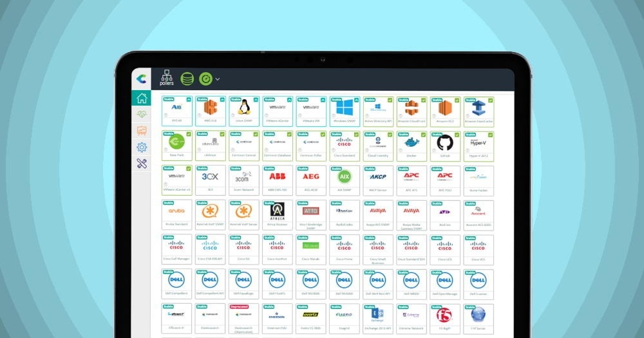644x338 pixels.
Task: Open the Administration tools icon in sidebar
Action: click(142, 164)
